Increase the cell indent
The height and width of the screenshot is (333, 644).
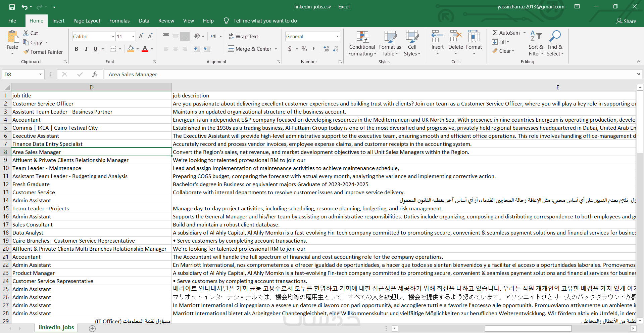point(207,49)
